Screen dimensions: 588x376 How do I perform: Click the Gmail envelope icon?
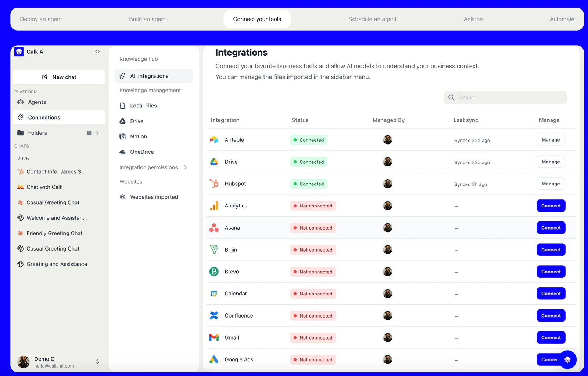214,337
